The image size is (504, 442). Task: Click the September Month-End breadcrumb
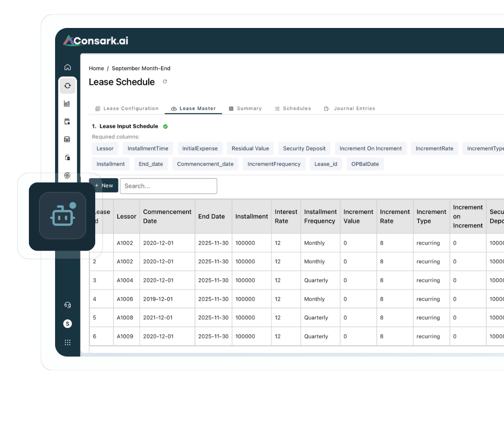tap(141, 68)
